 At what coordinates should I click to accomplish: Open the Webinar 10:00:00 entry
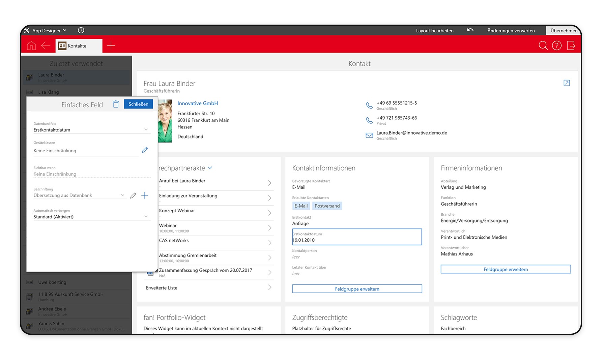pyautogui.click(x=215, y=228)
